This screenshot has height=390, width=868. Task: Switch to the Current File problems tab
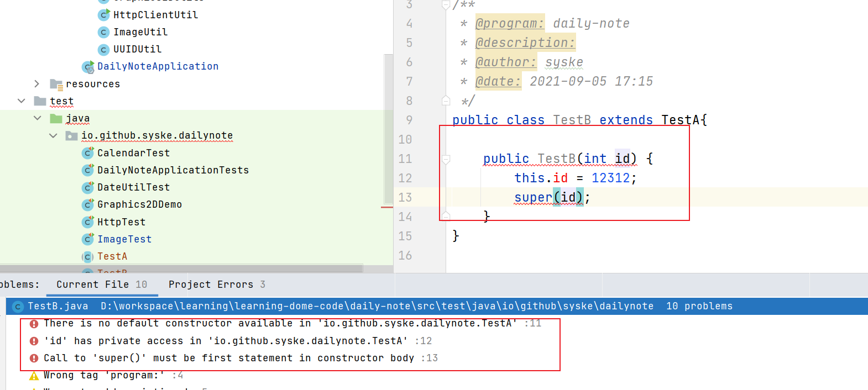point(102,284)
